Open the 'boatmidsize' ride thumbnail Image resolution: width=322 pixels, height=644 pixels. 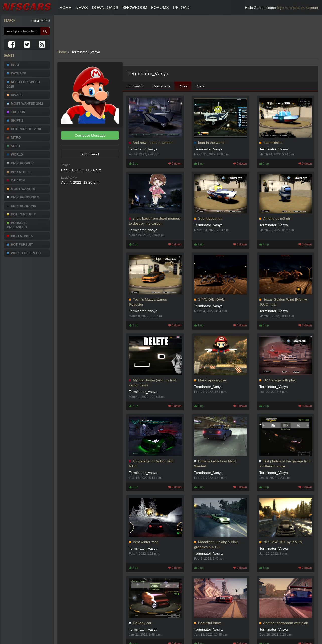286,118
